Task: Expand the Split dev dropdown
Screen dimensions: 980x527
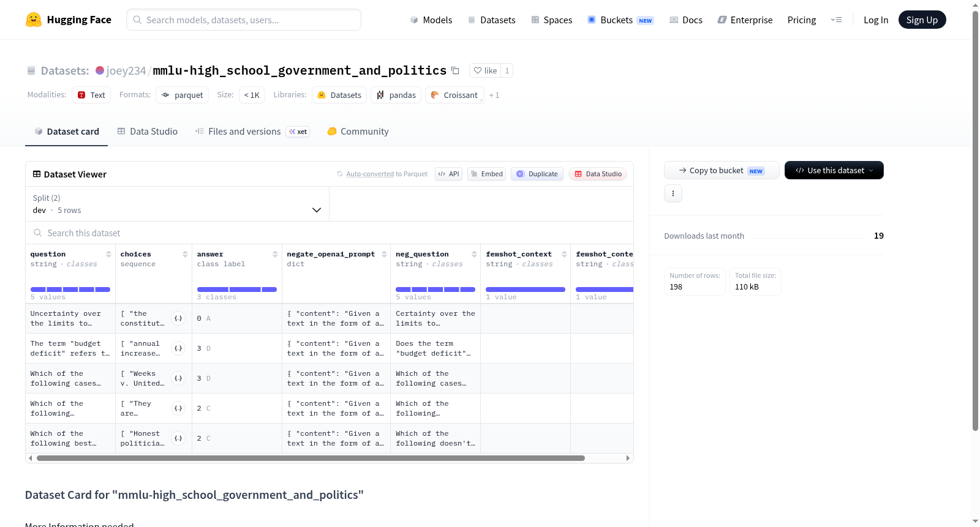Action: (178, 204)
